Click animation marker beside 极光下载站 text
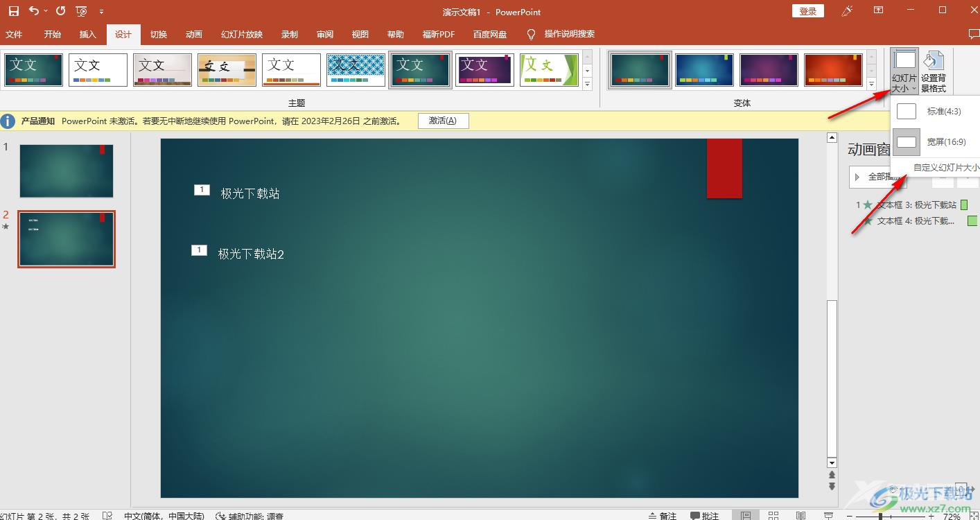This screenshot has height=520, width=980. [202, 190]
